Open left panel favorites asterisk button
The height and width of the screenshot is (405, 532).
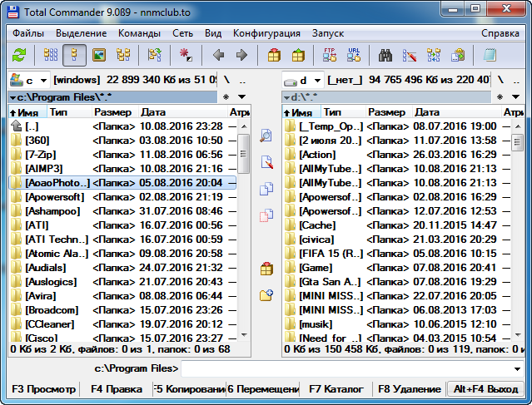[226, 97]
